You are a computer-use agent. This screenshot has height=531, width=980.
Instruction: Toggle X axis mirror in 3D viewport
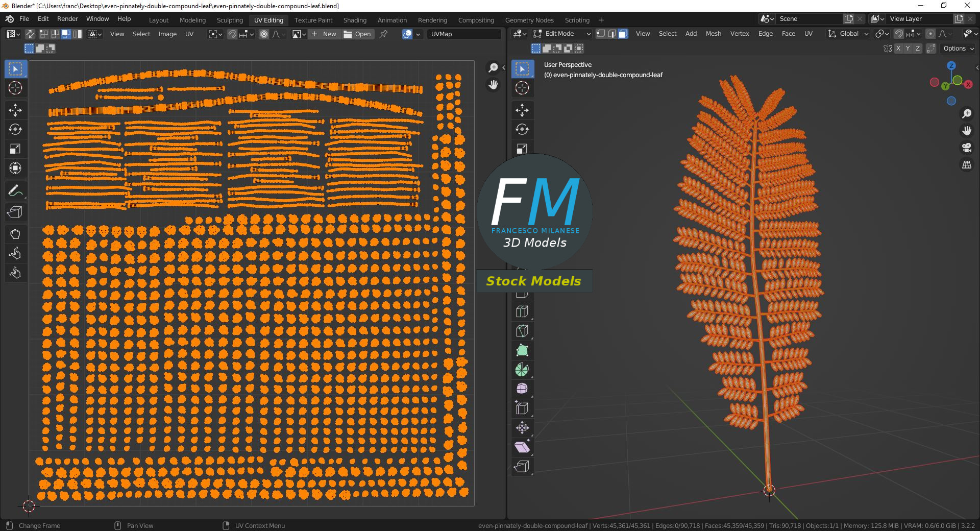pyautogui.click(x=898, y=49)
